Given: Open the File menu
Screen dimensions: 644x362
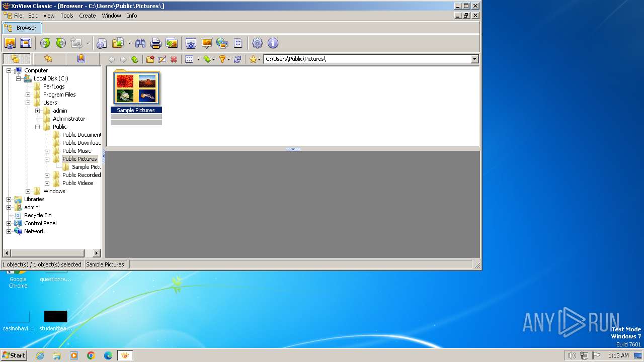Looking at the screenshot, I should pyautogui.click(x=18, y=16).
